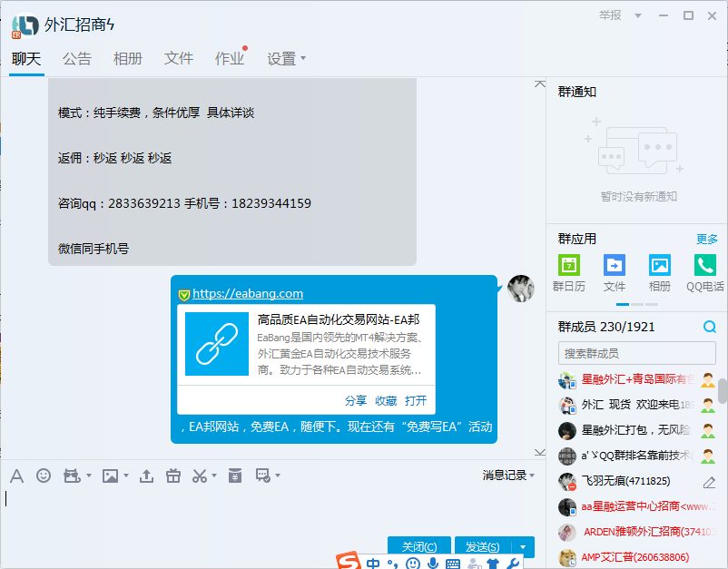
Task: Switch to the 相册 tab
Action: coord(128,58)
